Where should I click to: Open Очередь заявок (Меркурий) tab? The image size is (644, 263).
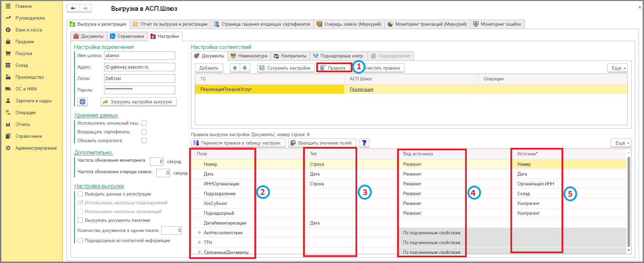tap(349, 24)
